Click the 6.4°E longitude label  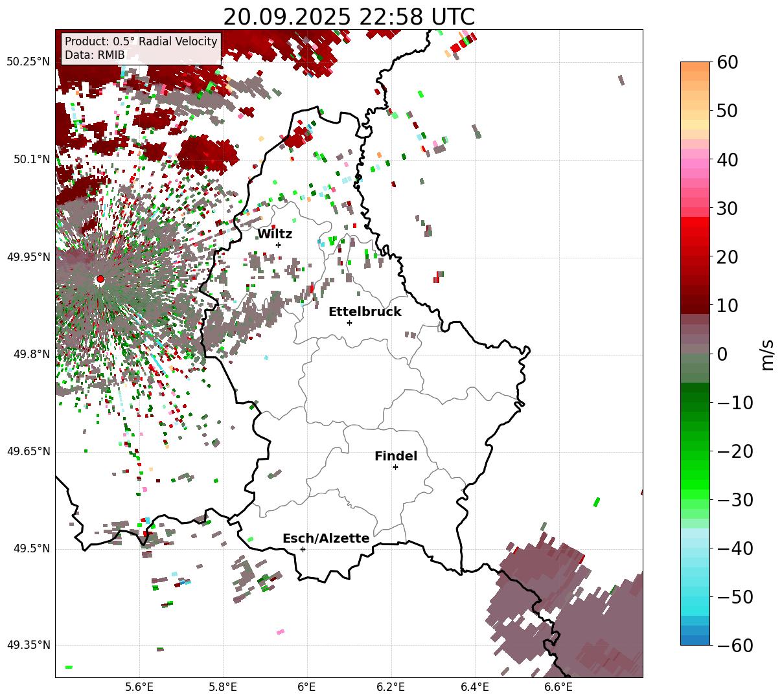point(475,687)
